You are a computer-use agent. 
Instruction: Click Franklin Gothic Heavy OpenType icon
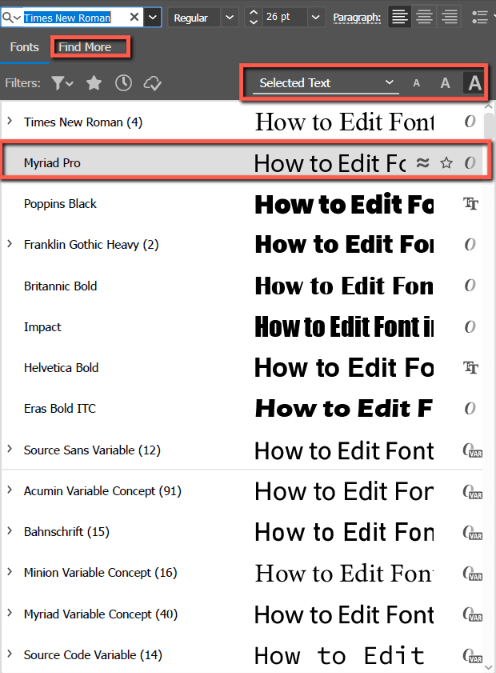470,244
